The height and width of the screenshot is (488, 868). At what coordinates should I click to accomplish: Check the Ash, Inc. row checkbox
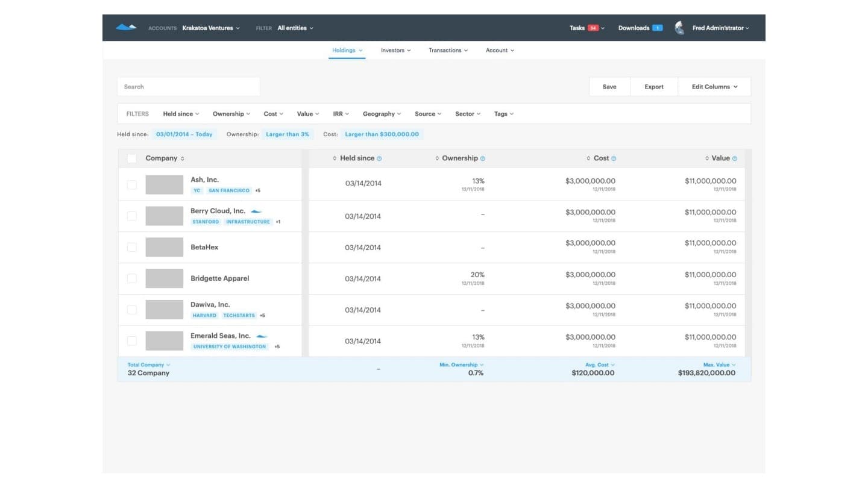pos(131,184)
